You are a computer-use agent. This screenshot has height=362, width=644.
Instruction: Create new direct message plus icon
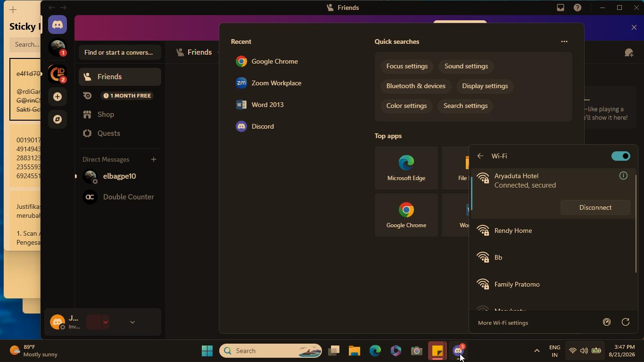[154, 159]
